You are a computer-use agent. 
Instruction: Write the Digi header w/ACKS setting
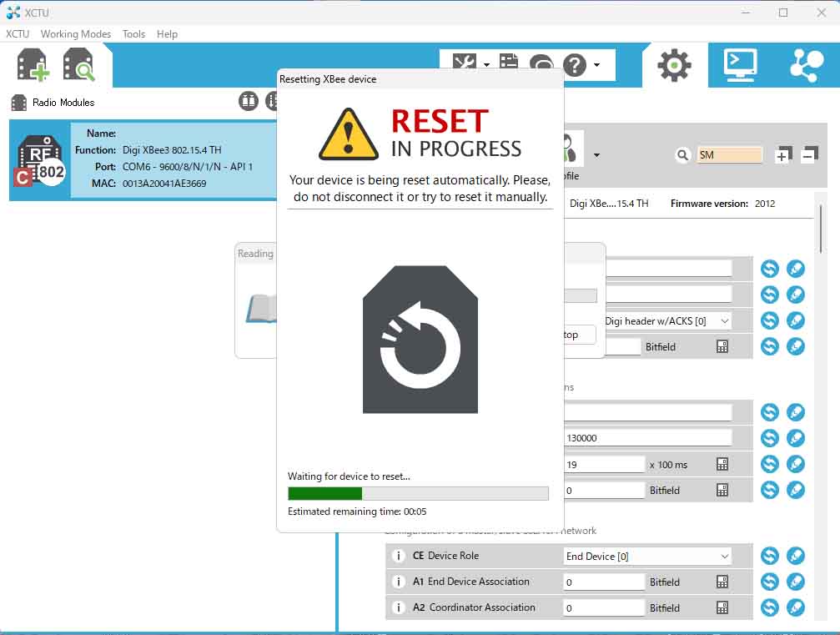pos(796,320)
